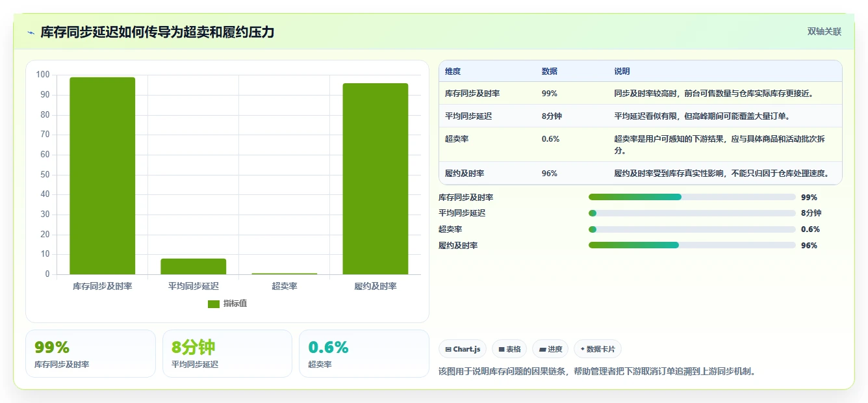Click the 库存同步及时率 99% progress bar

692,197
